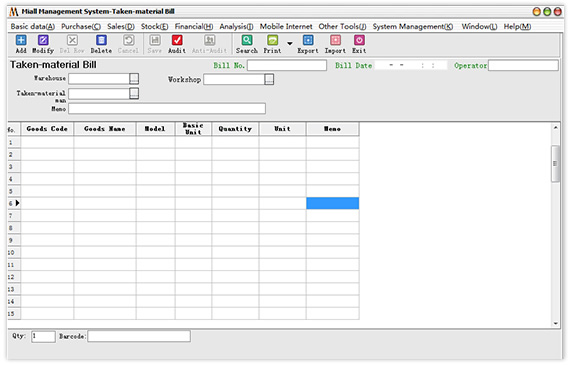The width and height of the screenshot is (568, 365).
Task: Click the Memo column header in the table
Action: click(333, 129)
